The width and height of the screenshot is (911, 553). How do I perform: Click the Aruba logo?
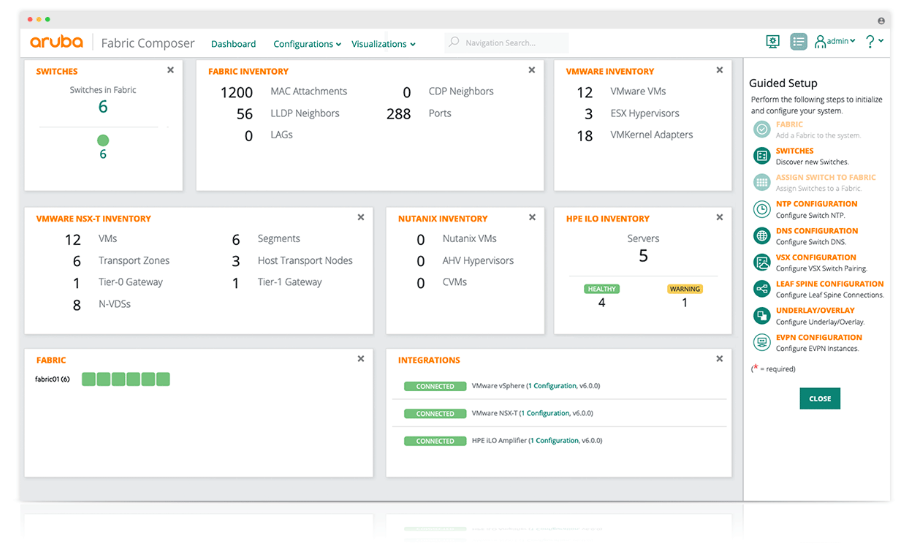click(x=56, y=42)
